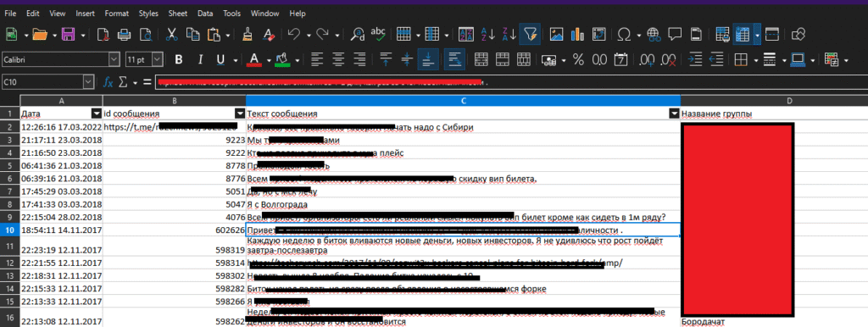This screenshot has width=868, height=327.
Task: Open the Format menu
Action: pos(117,13)
